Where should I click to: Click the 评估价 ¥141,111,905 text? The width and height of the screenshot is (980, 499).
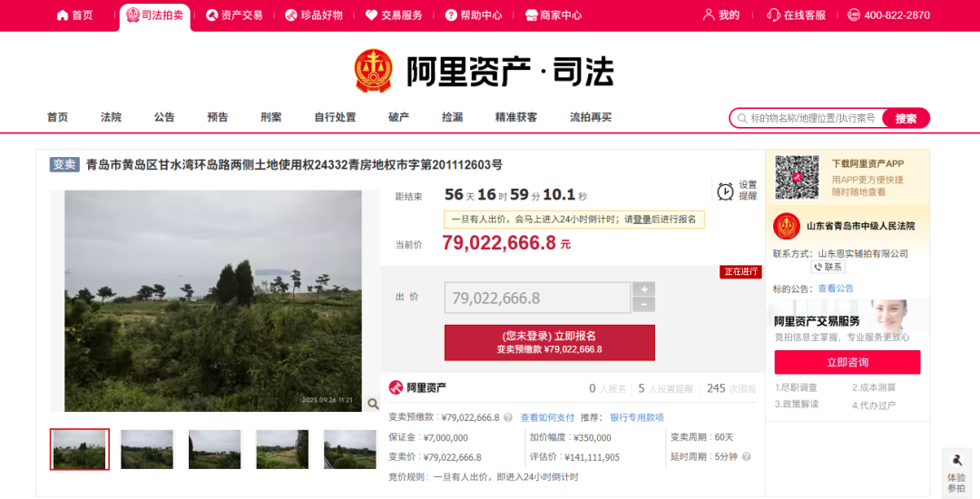pyautogui.click(x=574, y=457)
